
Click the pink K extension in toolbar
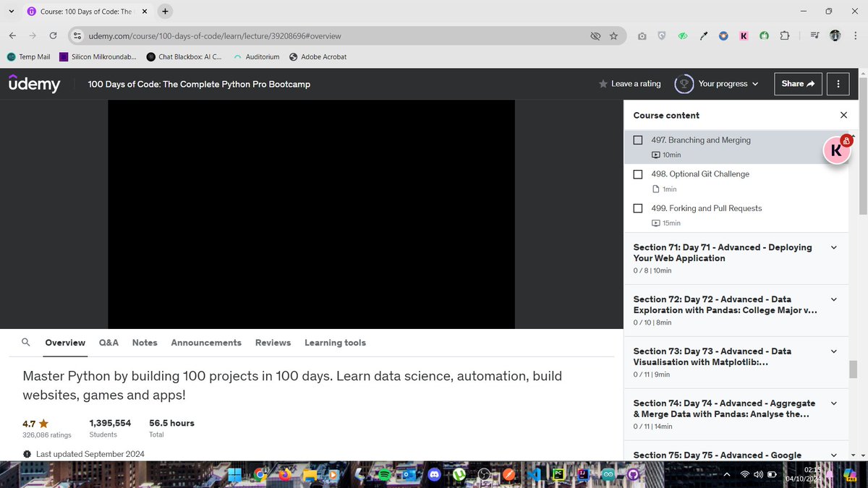pos(744,35)
